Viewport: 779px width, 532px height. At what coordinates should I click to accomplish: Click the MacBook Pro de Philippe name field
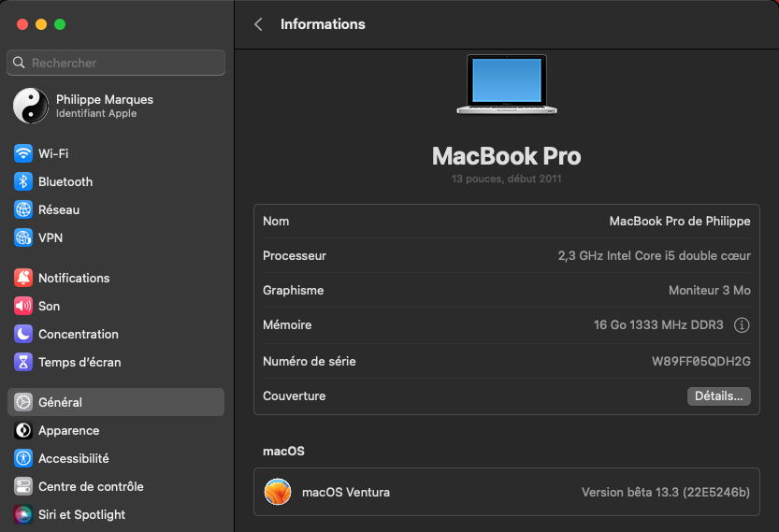[x=679, y=222]
